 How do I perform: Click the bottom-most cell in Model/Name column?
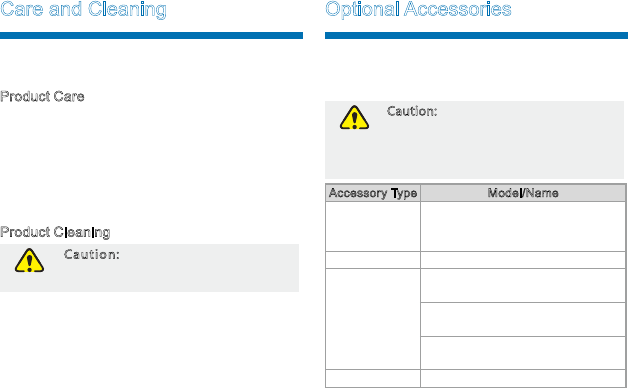click(523, 379)
